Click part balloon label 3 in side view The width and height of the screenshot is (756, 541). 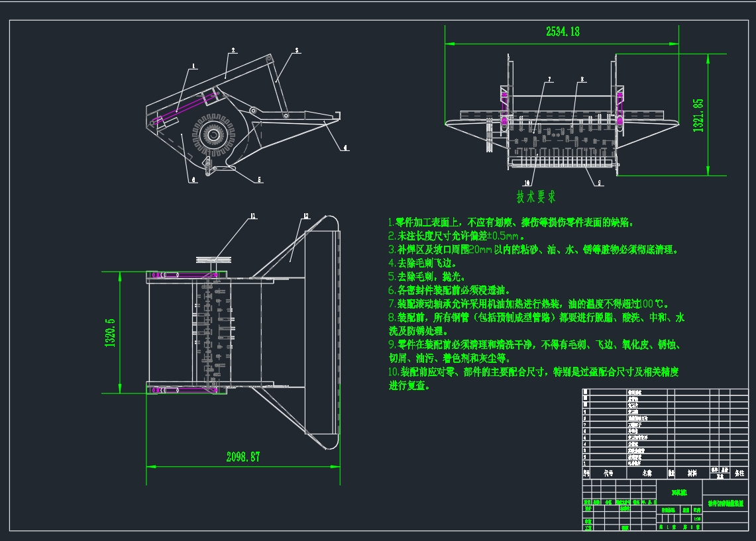[x=297, y=50]
